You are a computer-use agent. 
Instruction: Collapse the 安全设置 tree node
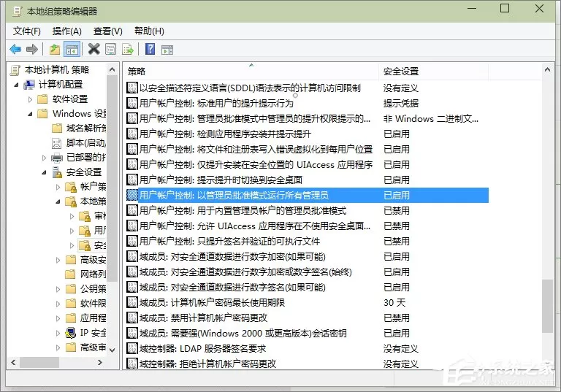(x=44, y=172)
